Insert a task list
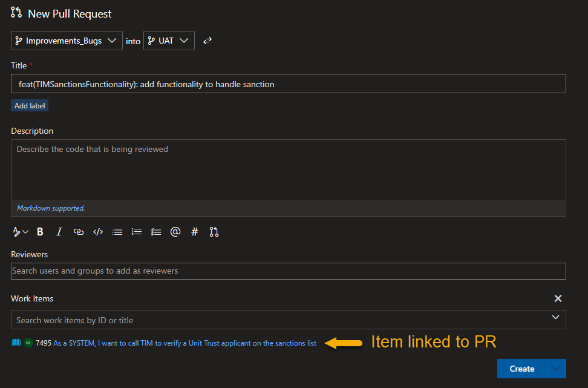Screen dimensions: 588x388 [x=156, y=231]
